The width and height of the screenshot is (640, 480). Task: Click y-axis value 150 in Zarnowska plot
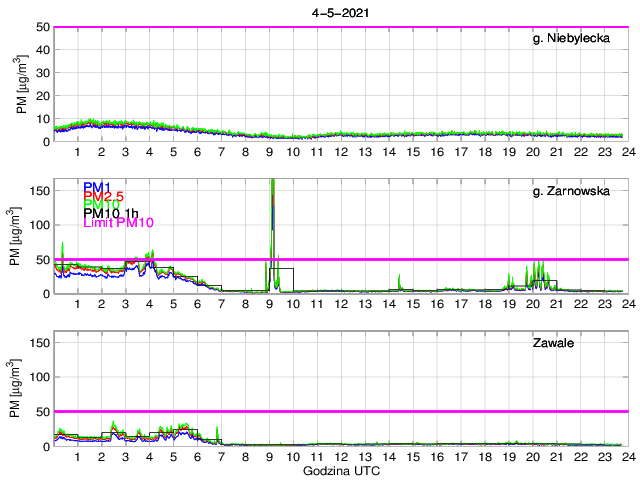click(x=40, y=191)
